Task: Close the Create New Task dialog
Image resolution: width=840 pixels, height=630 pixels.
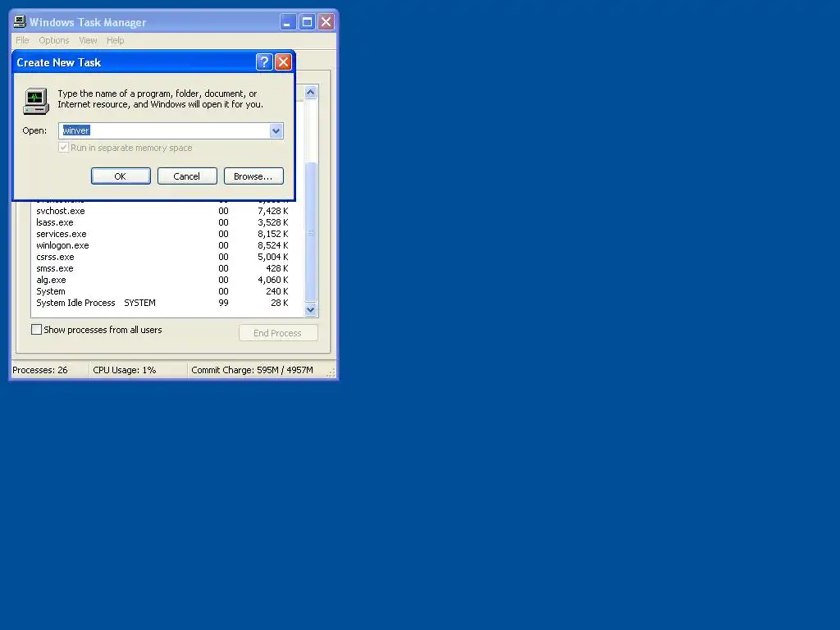Action: pos(283,62)
